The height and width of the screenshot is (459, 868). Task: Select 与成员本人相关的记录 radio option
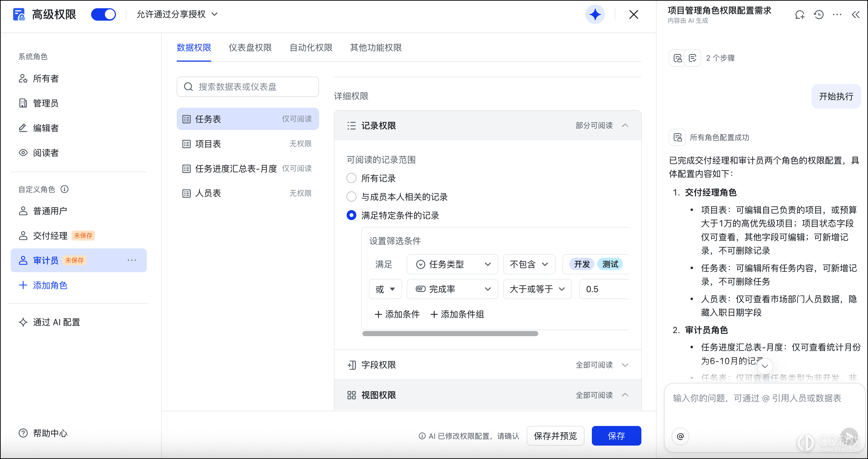pyautogui.click(x=351, y=197)
